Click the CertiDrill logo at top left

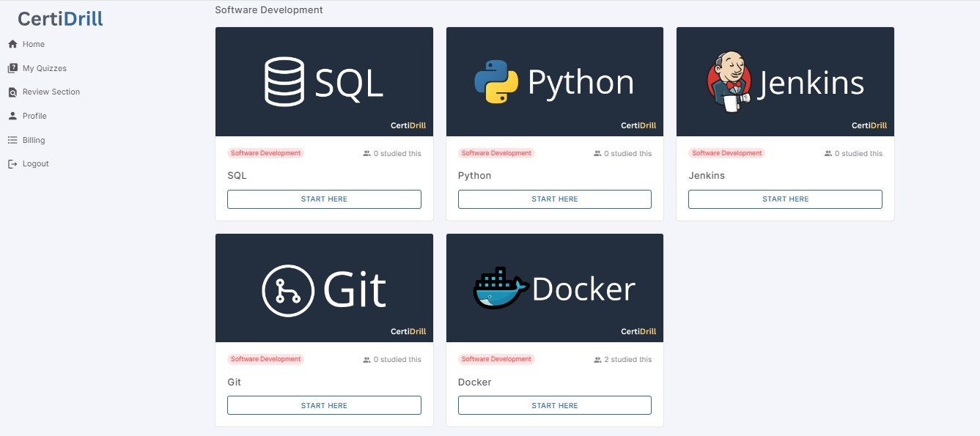(60, 19)
